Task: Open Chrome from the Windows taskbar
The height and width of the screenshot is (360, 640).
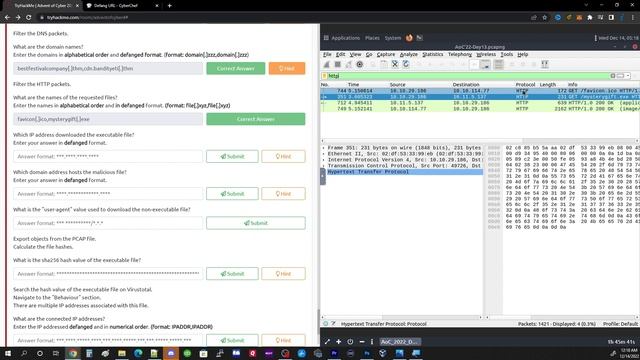Action: pyautogui.click(x=73, y=353)
